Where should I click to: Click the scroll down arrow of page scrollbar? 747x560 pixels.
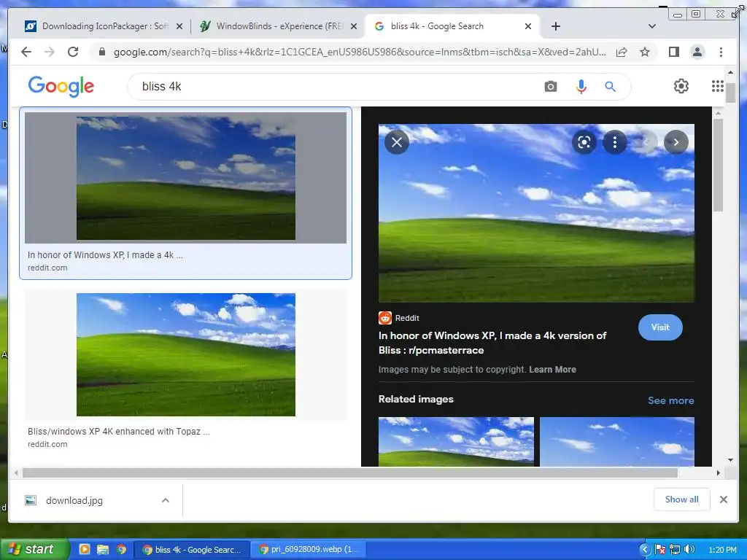tap(730, 460)
